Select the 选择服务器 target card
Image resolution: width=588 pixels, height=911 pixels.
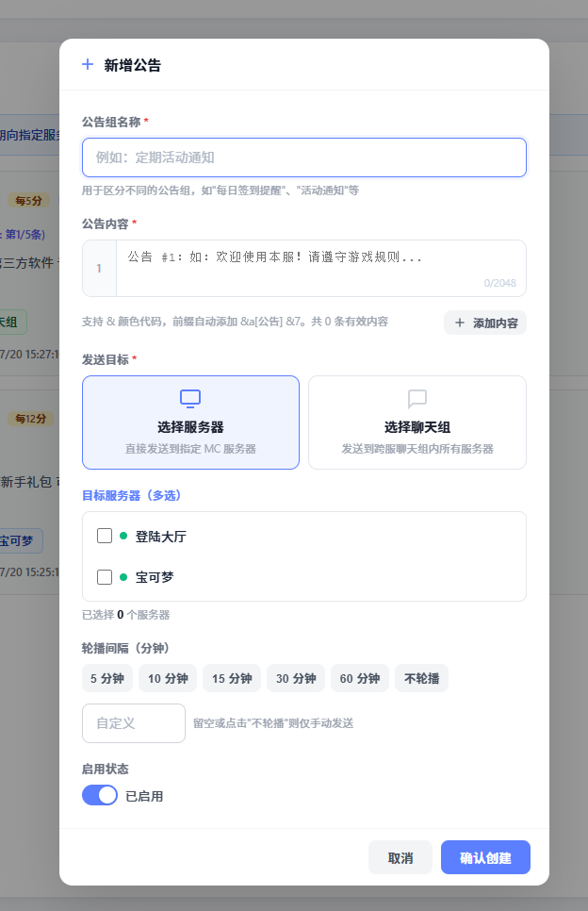coord(190,422)
